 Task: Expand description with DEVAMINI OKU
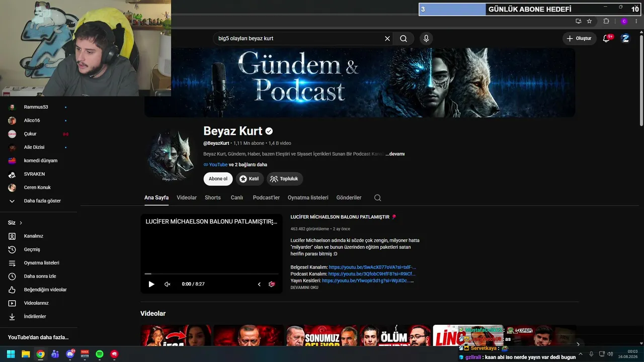[304, 288]
